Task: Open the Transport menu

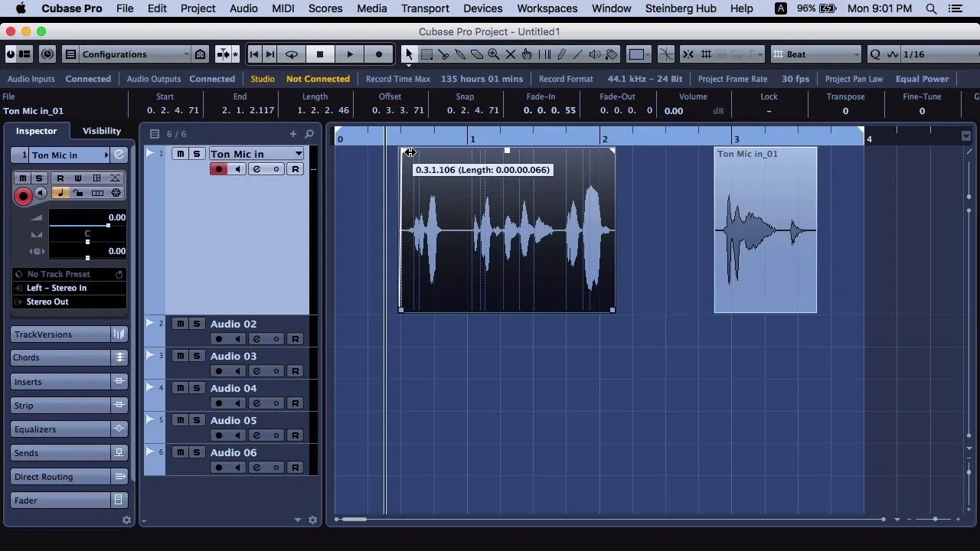Action: click(425, 8)
